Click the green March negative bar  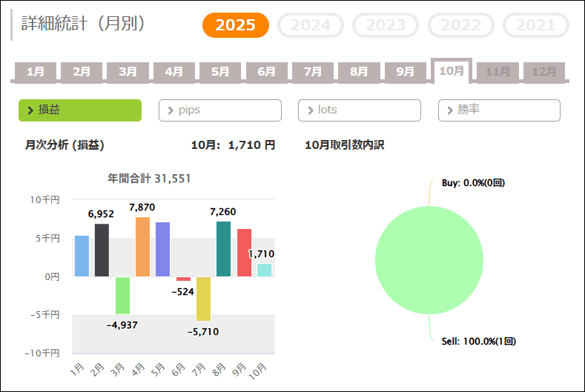pos(122,295)
